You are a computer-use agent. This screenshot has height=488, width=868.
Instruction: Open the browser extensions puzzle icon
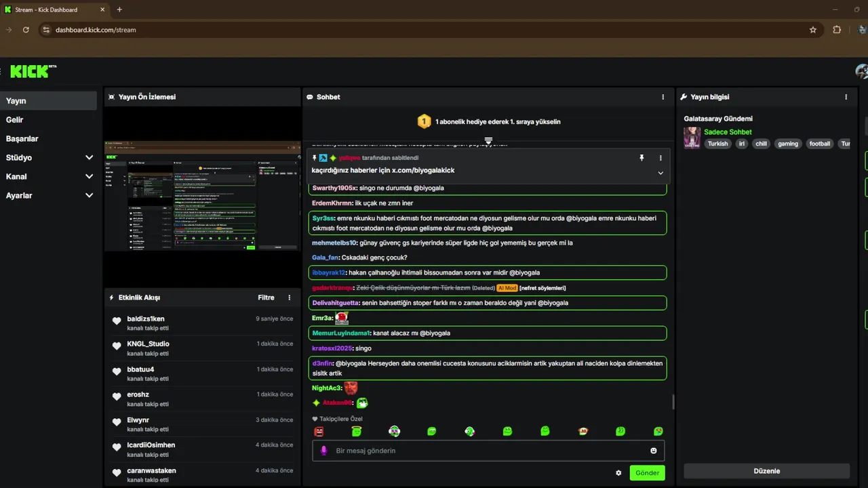837,30
